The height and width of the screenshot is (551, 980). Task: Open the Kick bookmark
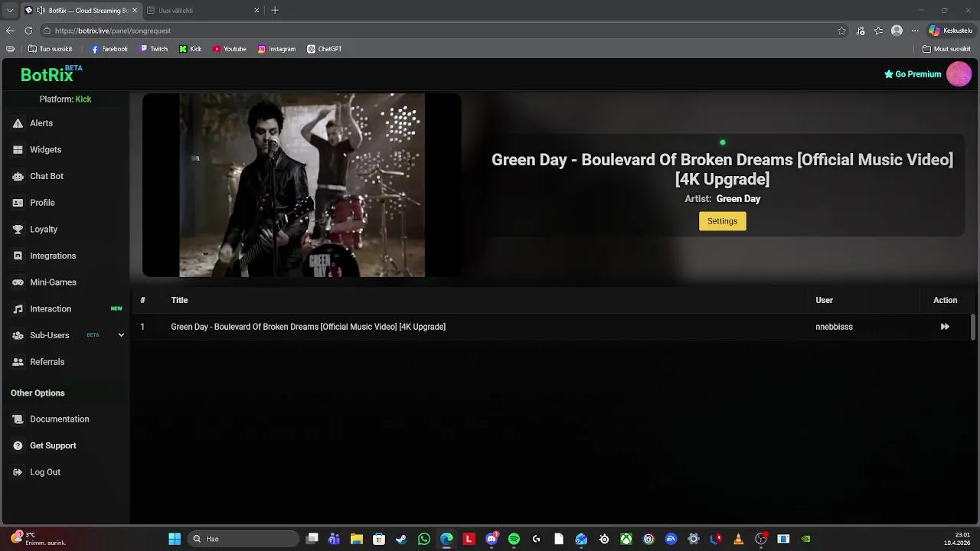191,49
